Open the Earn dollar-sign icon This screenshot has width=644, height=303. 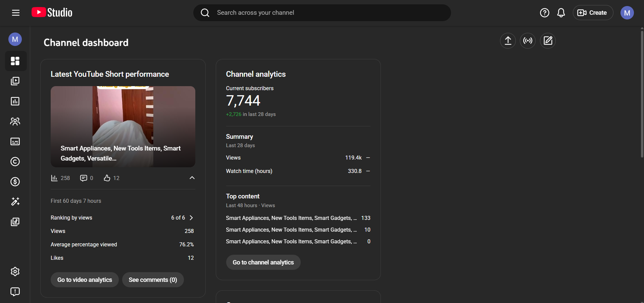coord(15,182)
